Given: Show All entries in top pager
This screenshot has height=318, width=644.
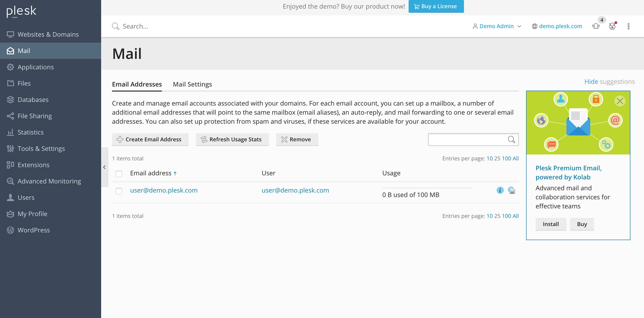Looking at the screenshot, I should click(x=515, y=158).
